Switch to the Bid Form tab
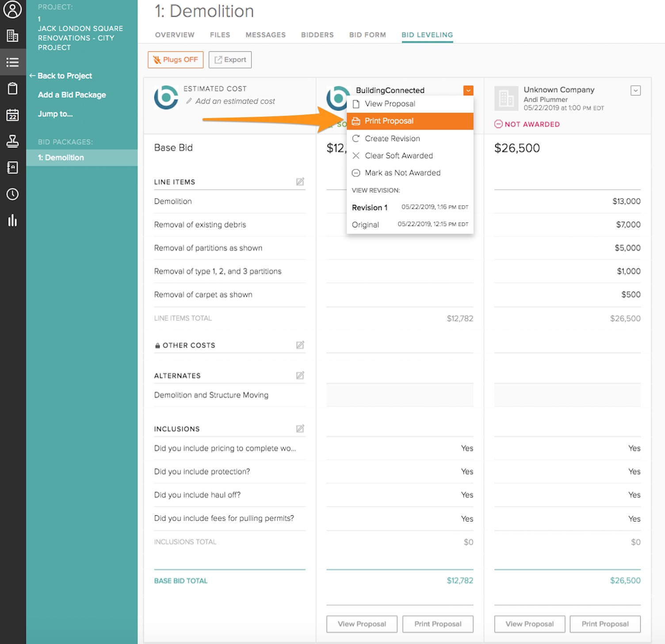This screenshot has height=644, width=665. [367, 35]
